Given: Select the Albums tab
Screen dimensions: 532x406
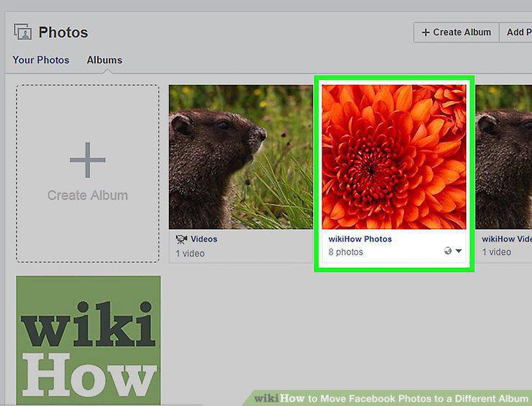Looking at the screenshot, I should click(x=104, y=60).
